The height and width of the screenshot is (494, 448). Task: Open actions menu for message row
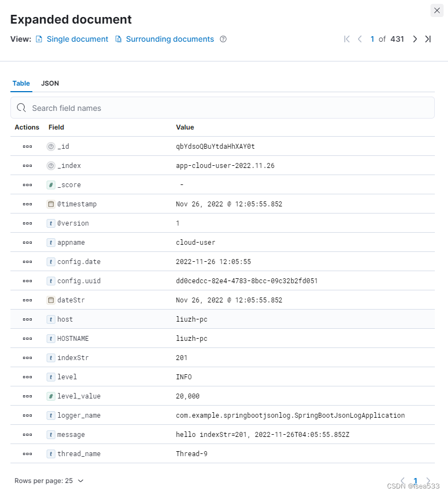[x=27, y=435]
